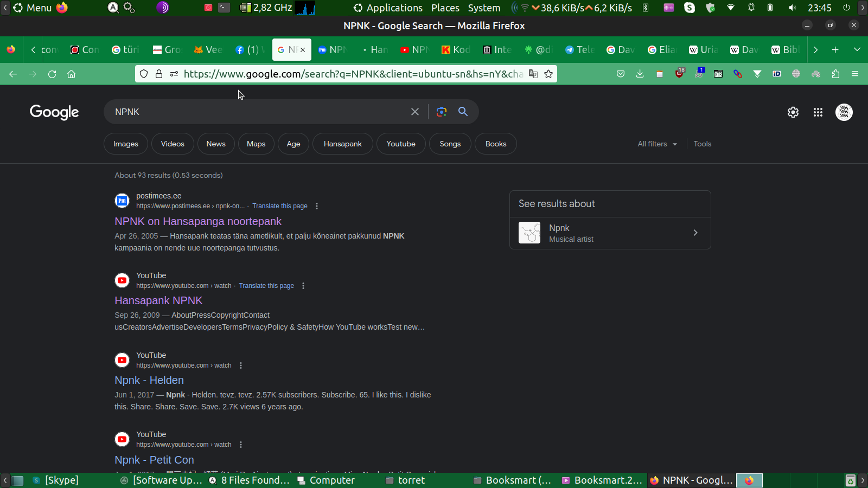Filter results by Videos
This screenshot has height=488, width=868.
[x=173, y=144]
